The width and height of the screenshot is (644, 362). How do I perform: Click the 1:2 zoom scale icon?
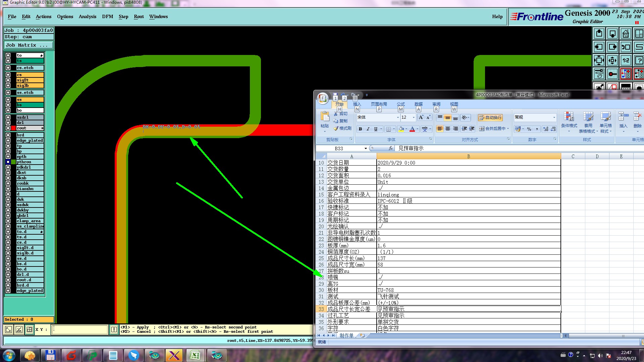(626, 61)
